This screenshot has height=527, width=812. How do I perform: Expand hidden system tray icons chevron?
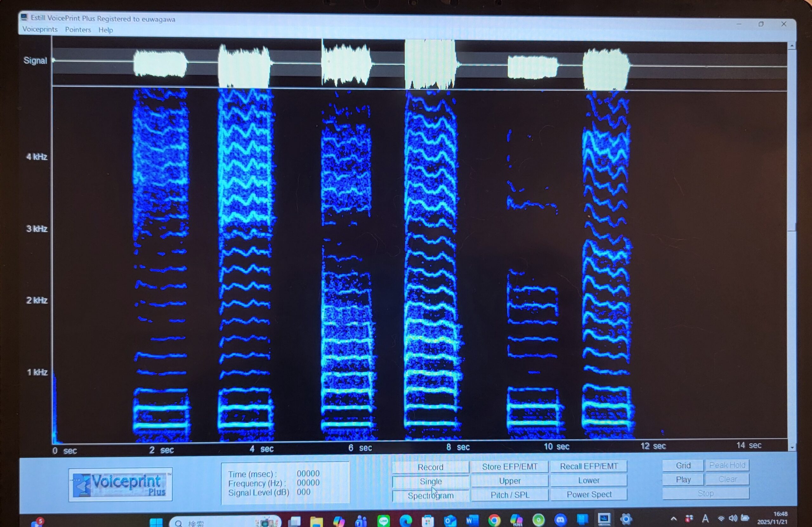point(673,519)
